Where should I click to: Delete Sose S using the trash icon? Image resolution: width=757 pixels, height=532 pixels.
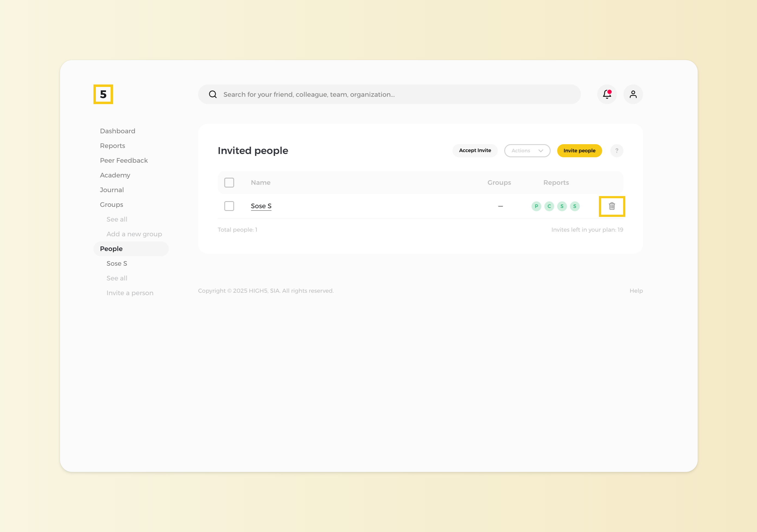tap(612, 206)
